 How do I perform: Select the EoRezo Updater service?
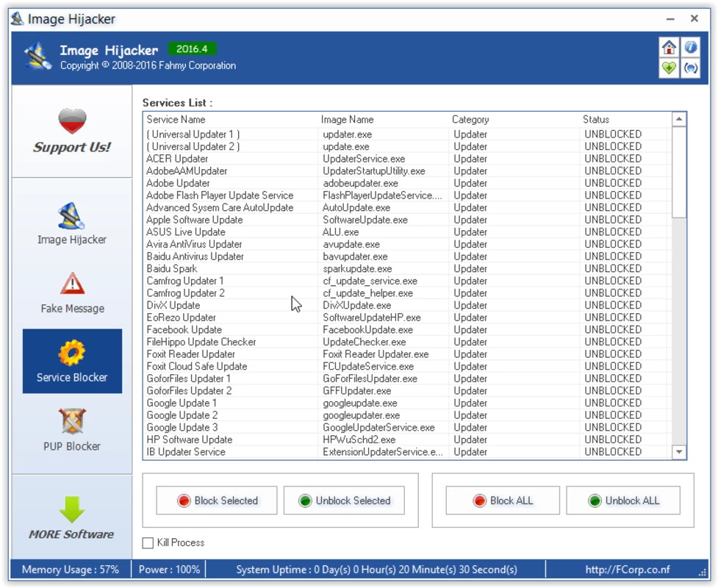[x=406, y=318]
